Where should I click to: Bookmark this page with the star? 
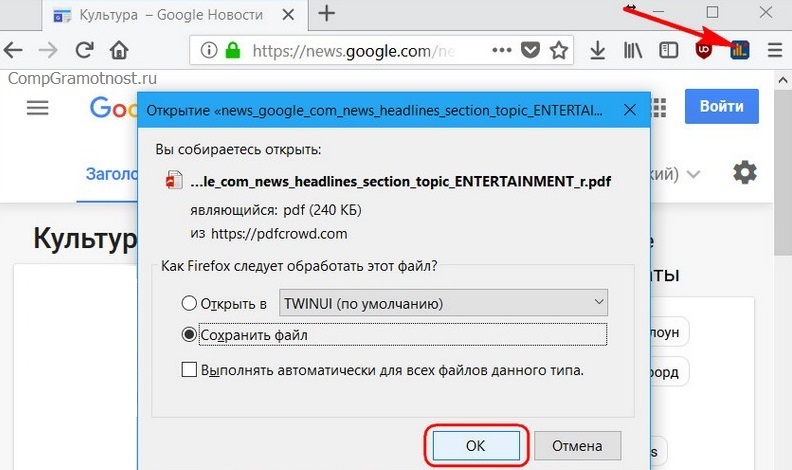point(559,50)
